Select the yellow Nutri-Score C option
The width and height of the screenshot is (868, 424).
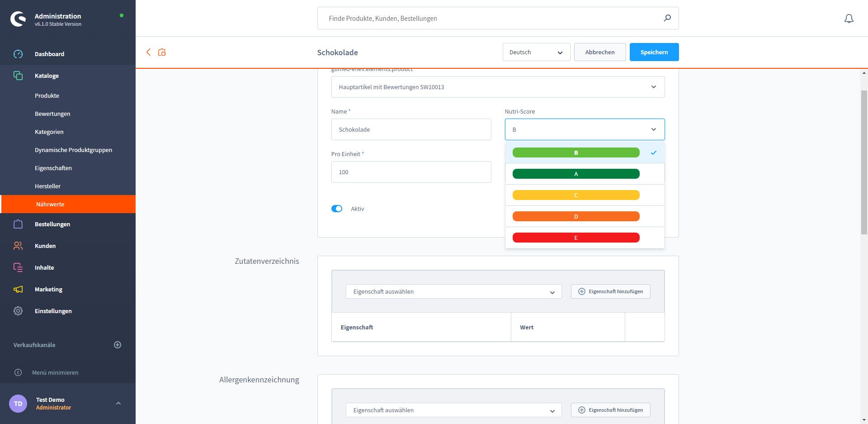tap(576, 195)
